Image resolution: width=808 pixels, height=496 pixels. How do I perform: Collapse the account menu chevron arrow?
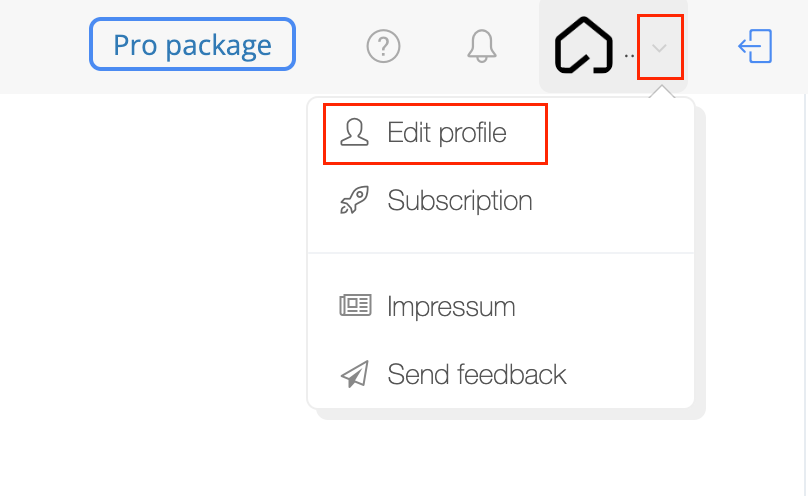[660, 48]
